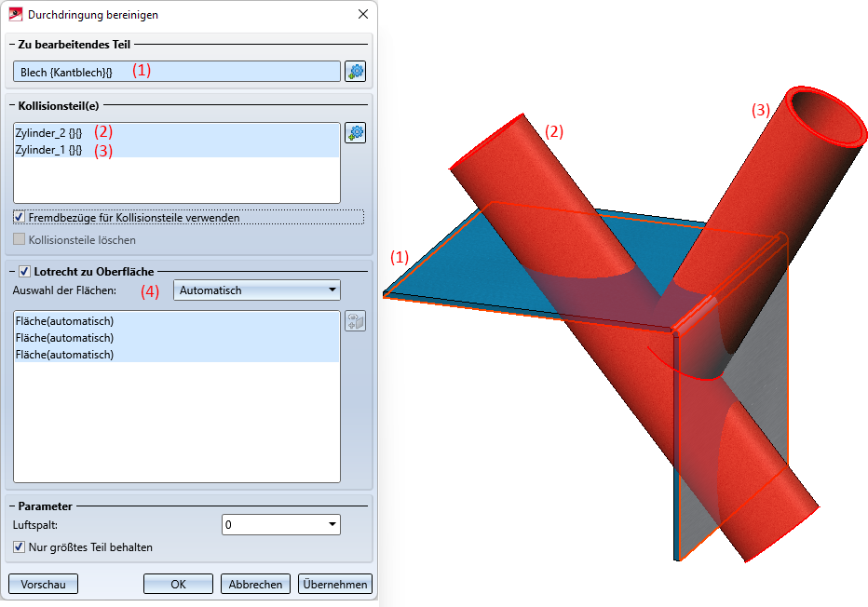Collapse the Parameter section
The width and height of the screenshot is (868, 607).
point(12,506)
